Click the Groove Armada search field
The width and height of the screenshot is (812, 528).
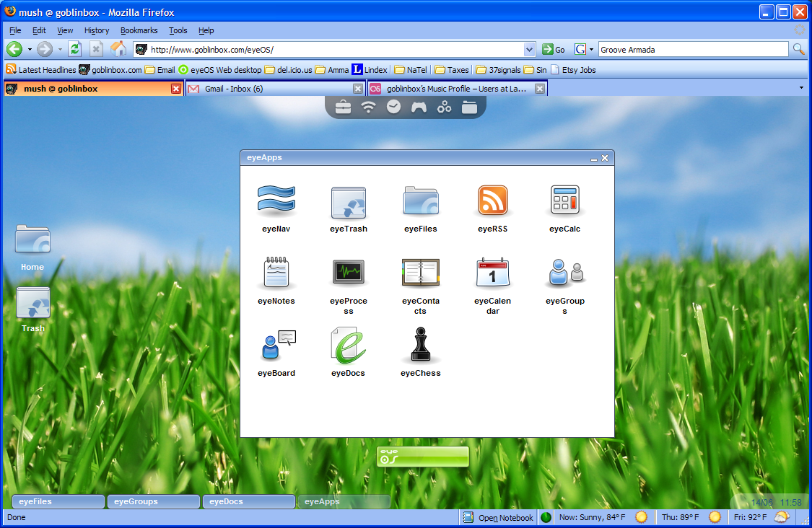[691, 50]
